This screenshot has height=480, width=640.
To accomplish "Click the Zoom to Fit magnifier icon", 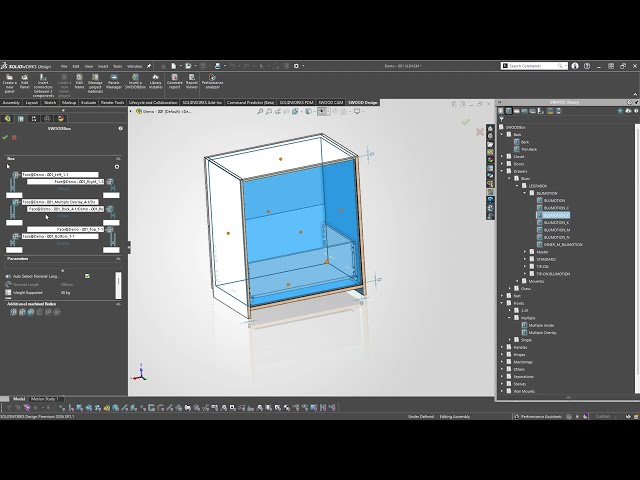I will pyautogui.click(x=260, y=111).
